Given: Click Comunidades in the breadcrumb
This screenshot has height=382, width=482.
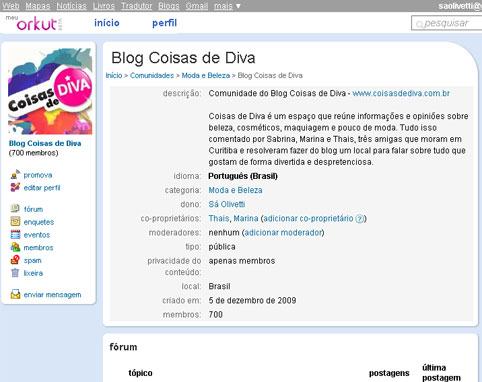Looking at the screenshot, I should (152, 75).
